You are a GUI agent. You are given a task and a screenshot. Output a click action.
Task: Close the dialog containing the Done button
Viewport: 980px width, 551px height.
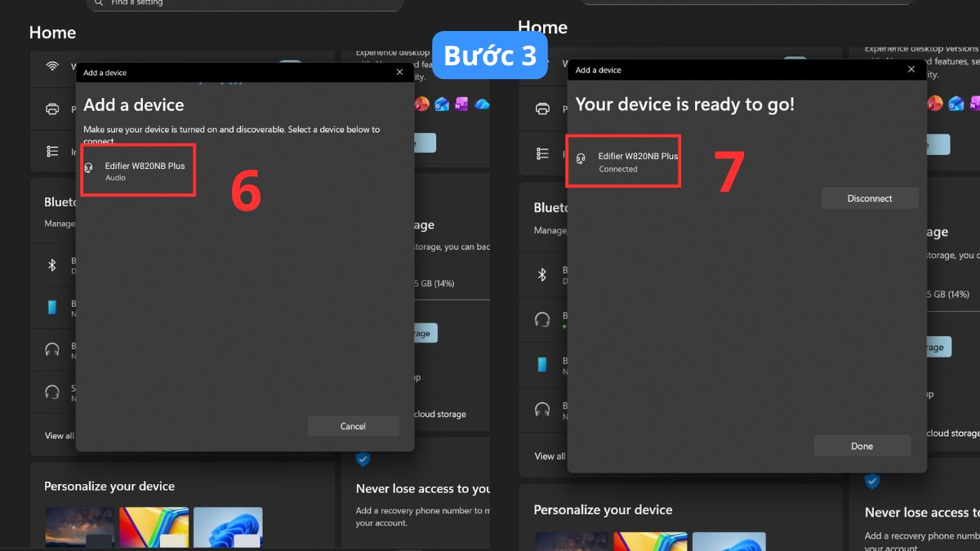[911, 70]
